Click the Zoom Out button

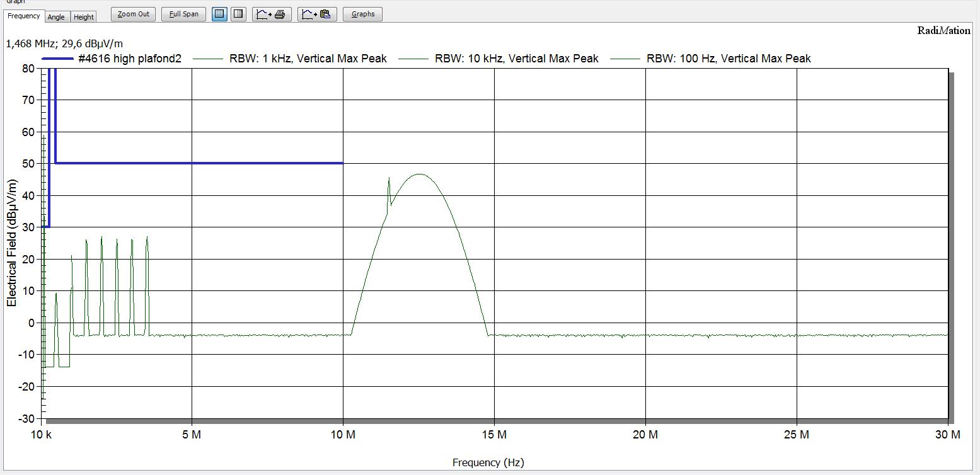coord(134,14)
